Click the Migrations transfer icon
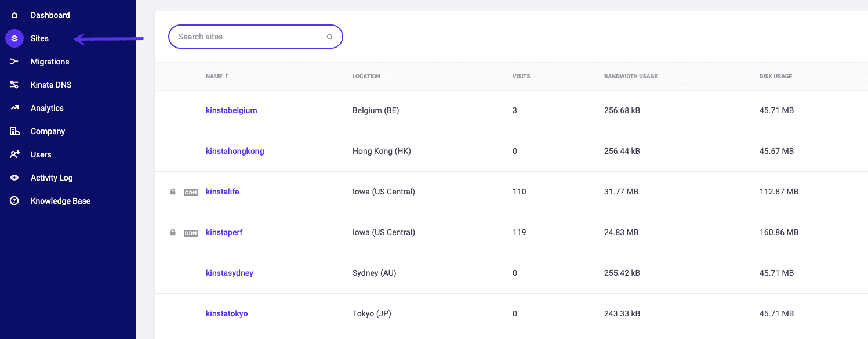This screenshot has width=868, height=339. (14, 61)
